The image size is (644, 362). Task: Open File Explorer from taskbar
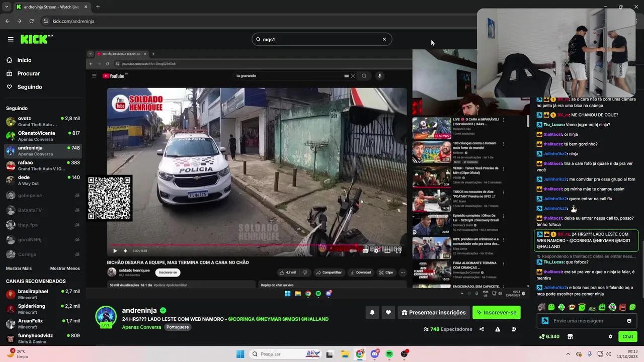pyautogui.click(x=345, y=354)
